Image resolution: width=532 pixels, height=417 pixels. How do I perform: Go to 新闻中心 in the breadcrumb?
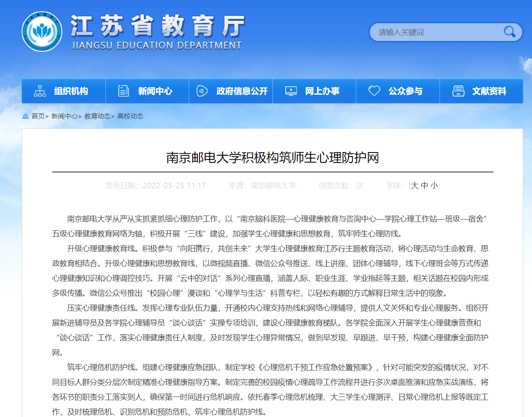tap(64, 116)
